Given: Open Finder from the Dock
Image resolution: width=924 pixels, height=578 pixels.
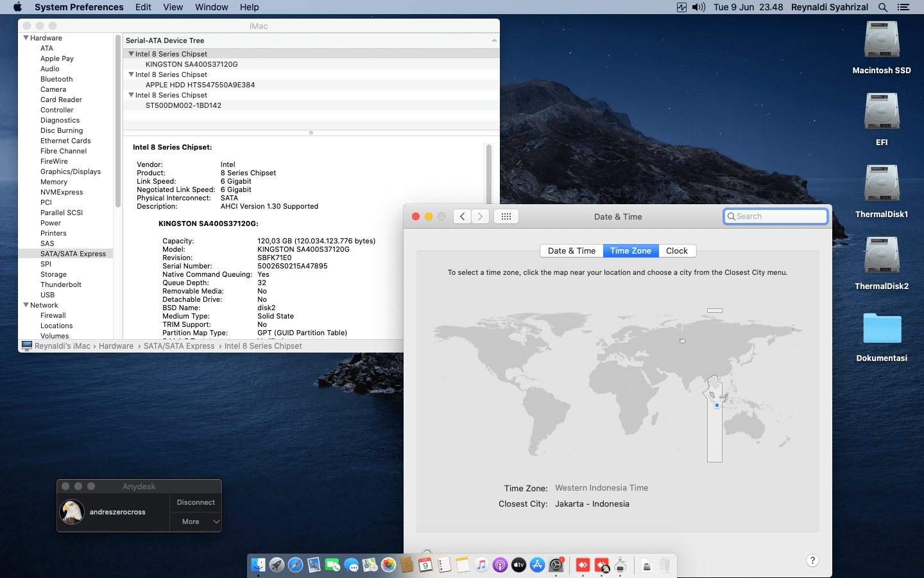Looking at the screenshot, I should (258, 565).
